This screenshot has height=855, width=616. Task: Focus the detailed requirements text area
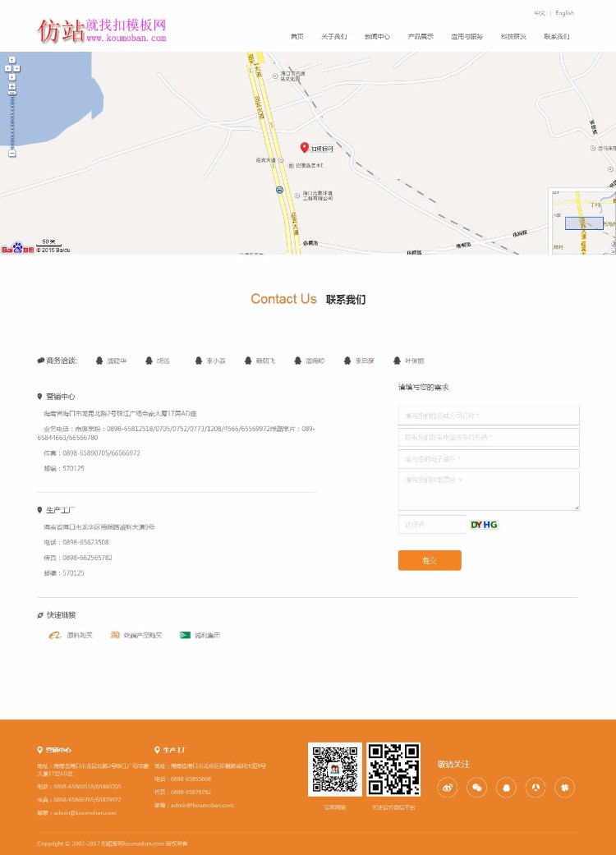(x=489, y=491)
